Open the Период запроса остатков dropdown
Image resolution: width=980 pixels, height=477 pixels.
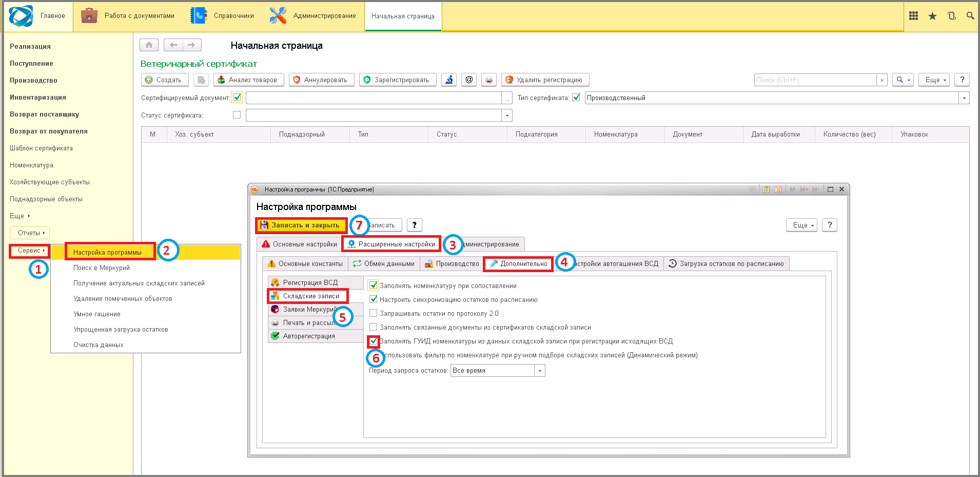[x=540, y=371]
